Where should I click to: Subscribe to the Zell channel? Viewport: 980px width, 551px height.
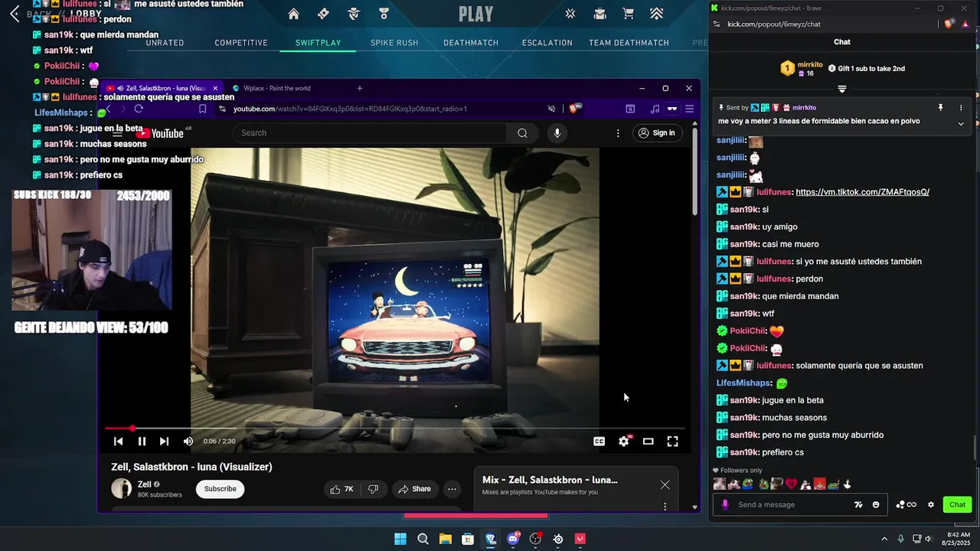[220, 489]
